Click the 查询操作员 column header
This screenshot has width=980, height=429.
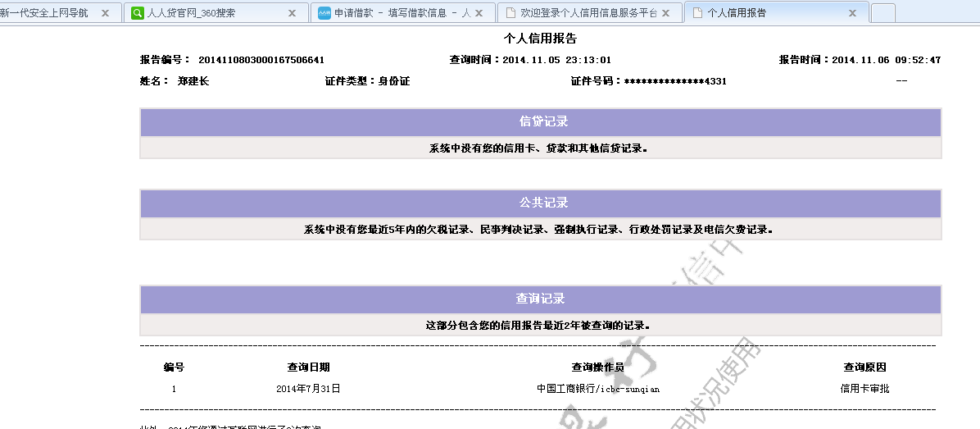pos(597,367)
